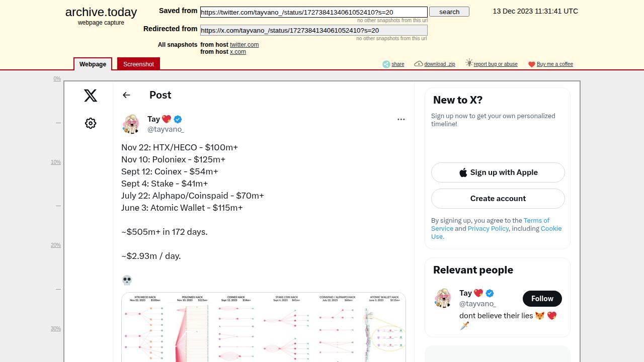644x362 pixels.
Task: Open the hack flow chart image
Action: click(x=264, y=327)
